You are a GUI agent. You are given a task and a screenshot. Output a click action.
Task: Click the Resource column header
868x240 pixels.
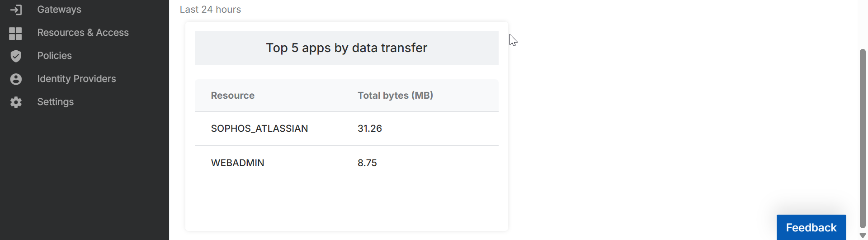point(232,96)
